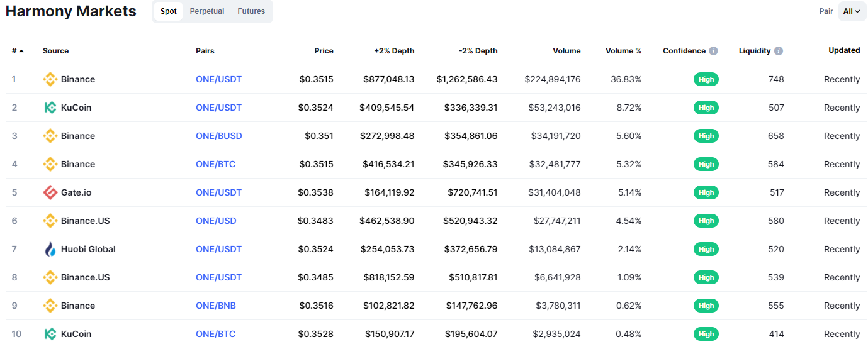Open KuCoin ONE/BTC pair in row 10

pos(215,334)
